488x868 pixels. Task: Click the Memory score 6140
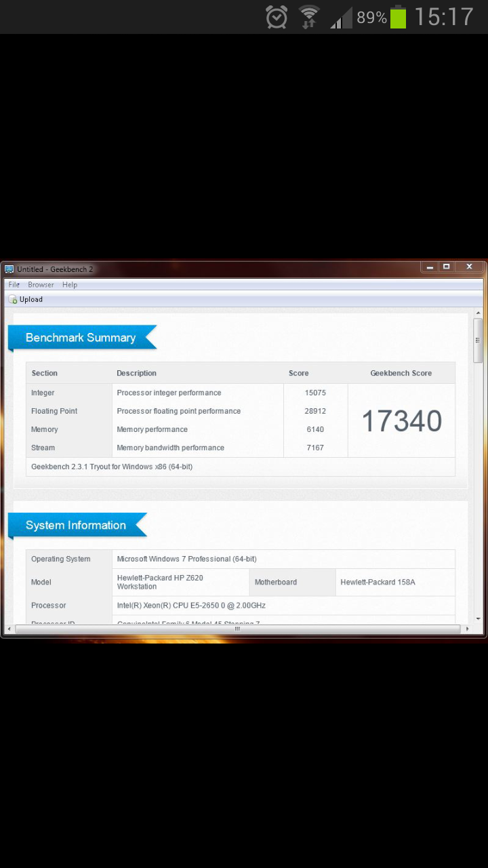point(315,429)
